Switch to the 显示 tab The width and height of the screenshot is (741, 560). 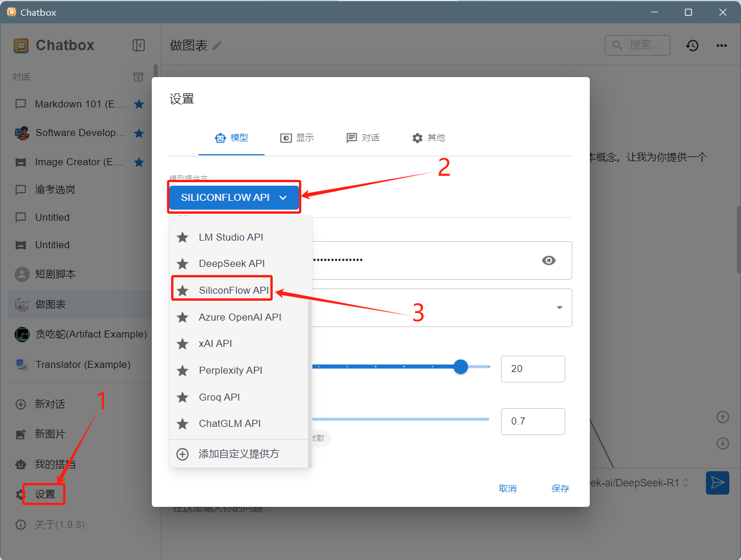pyautogui.click(x=297, y=138)
